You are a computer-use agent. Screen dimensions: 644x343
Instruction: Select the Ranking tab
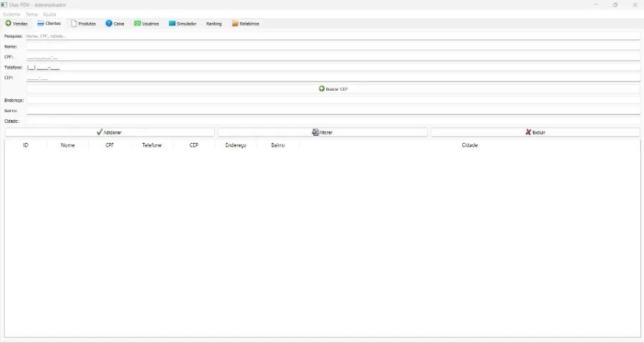214,24
